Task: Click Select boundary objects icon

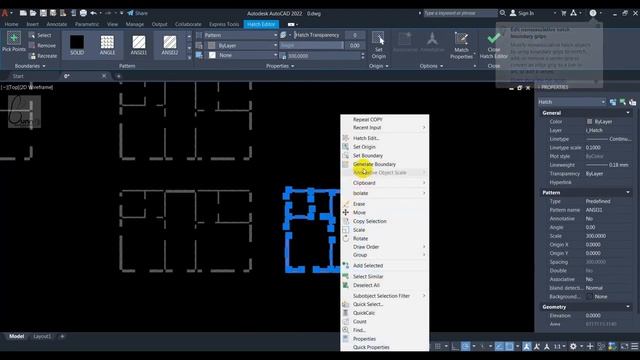Action: [x=32, y=36]
